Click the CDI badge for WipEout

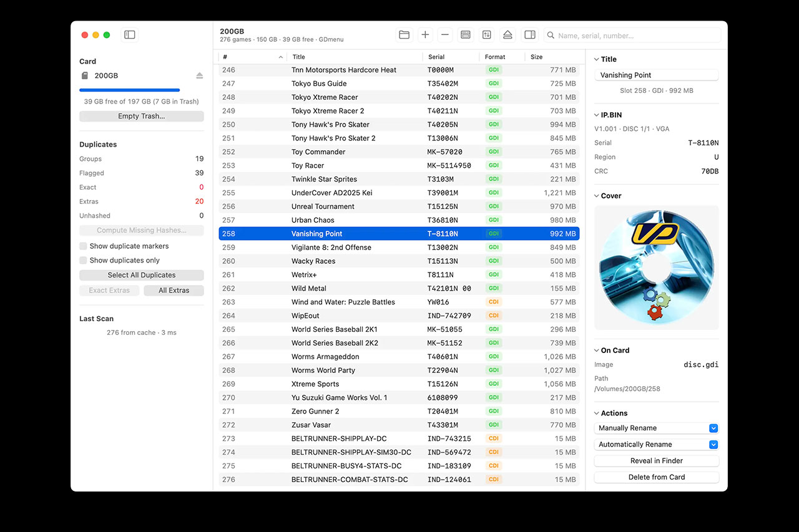coord(494,316)
